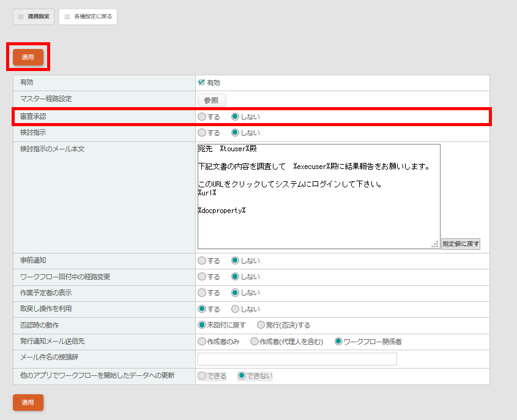Click the bottom 適用 apply button

pyautogui.click(x=28, y=402)
